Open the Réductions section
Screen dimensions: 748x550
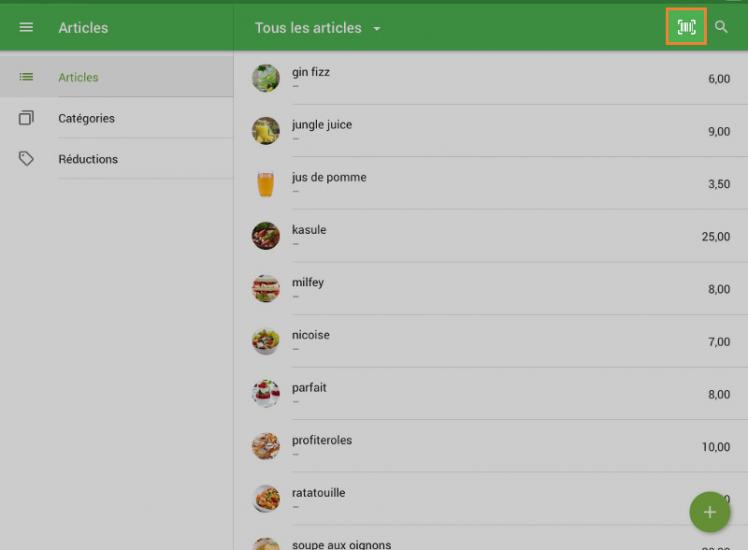point(88,159)
